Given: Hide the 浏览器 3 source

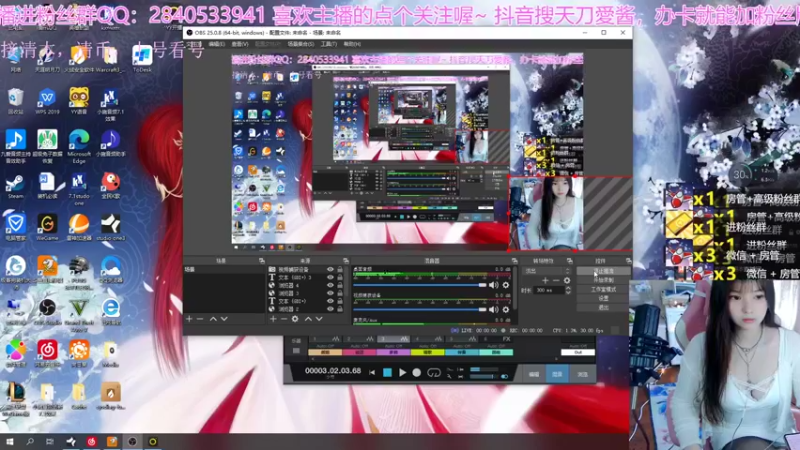Looking at the screenshot, I should pos(330,293).
